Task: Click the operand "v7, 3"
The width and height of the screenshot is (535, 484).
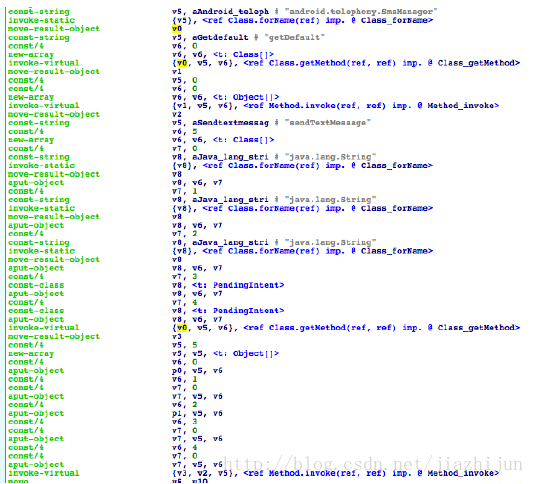Action: (x=185, y=277)
